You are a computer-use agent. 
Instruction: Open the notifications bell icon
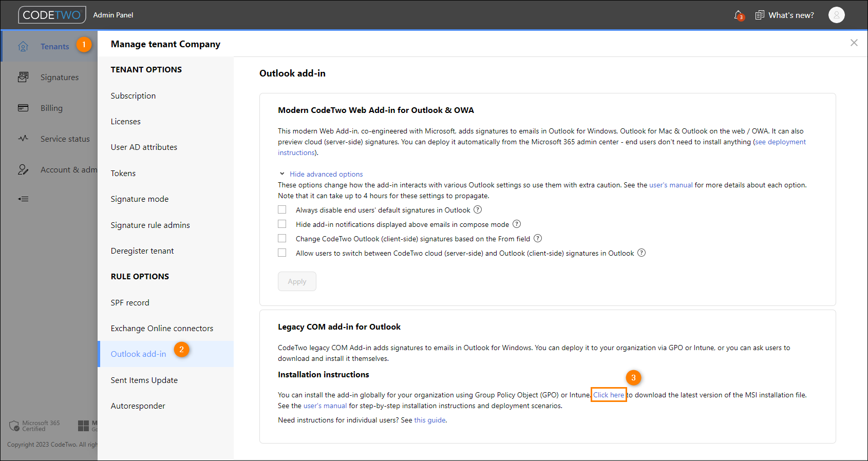pos(739,15)
